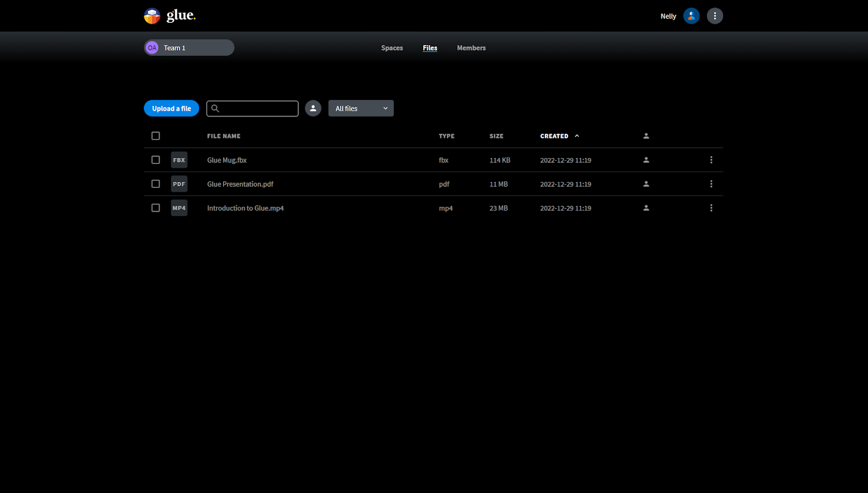
Task: Sort by the SIZE column header
Action: coord(496,136)
